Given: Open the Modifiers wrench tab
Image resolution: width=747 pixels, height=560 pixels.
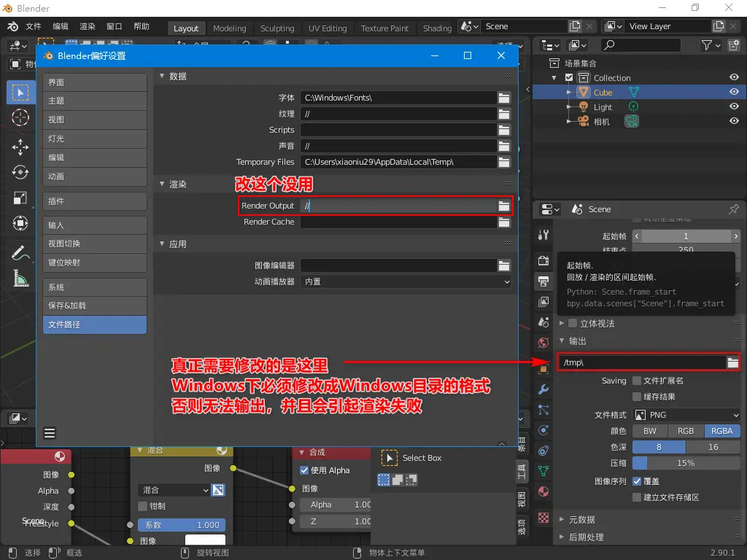Looking at the screenshot, I should coord(543,389).
